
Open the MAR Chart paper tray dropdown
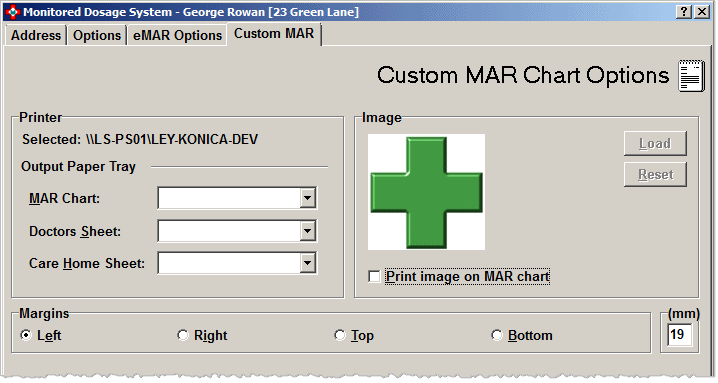tap(308, 198)
